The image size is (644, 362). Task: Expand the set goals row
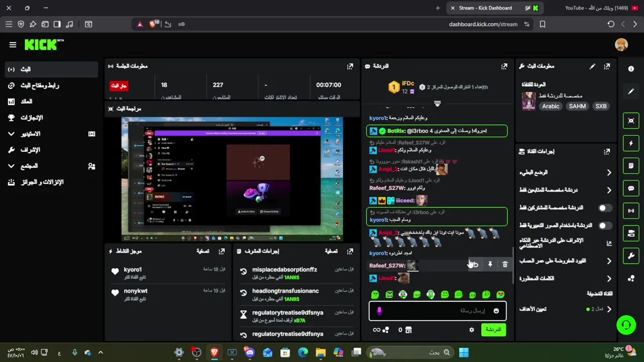(x=609, y=309)
